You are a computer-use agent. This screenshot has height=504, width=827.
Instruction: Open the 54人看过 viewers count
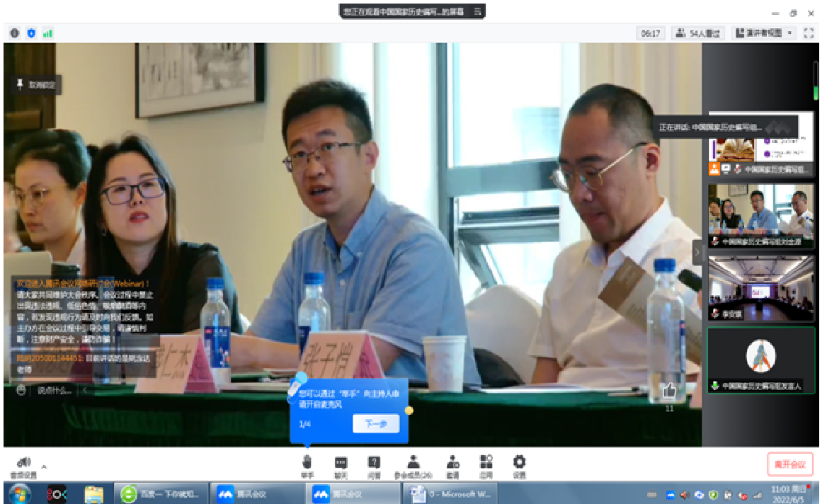(x=698, y=33)
